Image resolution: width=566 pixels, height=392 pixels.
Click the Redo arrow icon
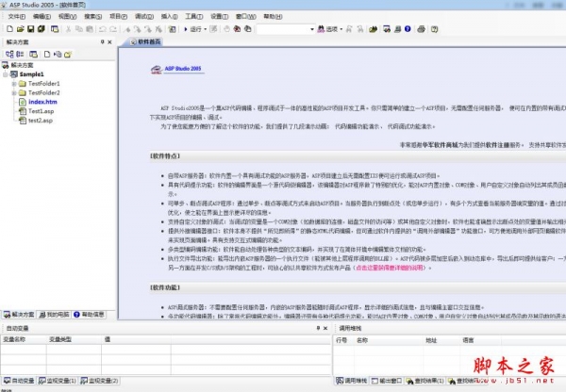coord(113,29)
